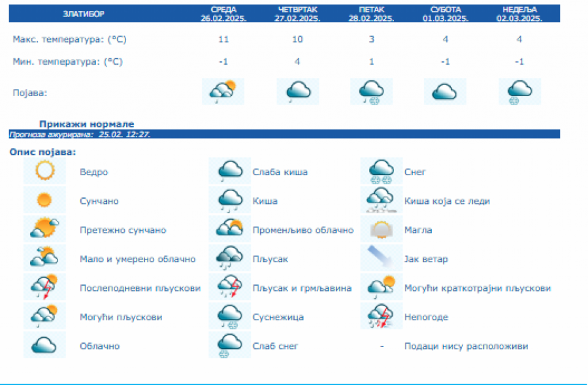The width and height of the screenshot is (588, 385).
Task: Click Friday 28.02.2025 forecast weather icon
Action: point(372,92)
